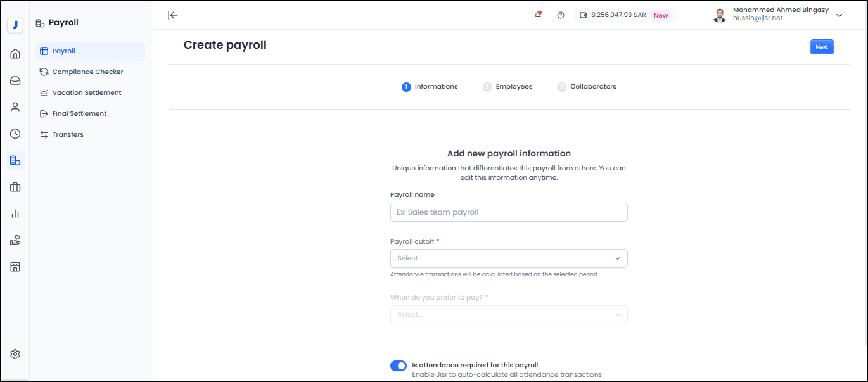
Task: Select the payroll coins icon in the sidebar
Action: pyautogui.click(x=15, y=160)
